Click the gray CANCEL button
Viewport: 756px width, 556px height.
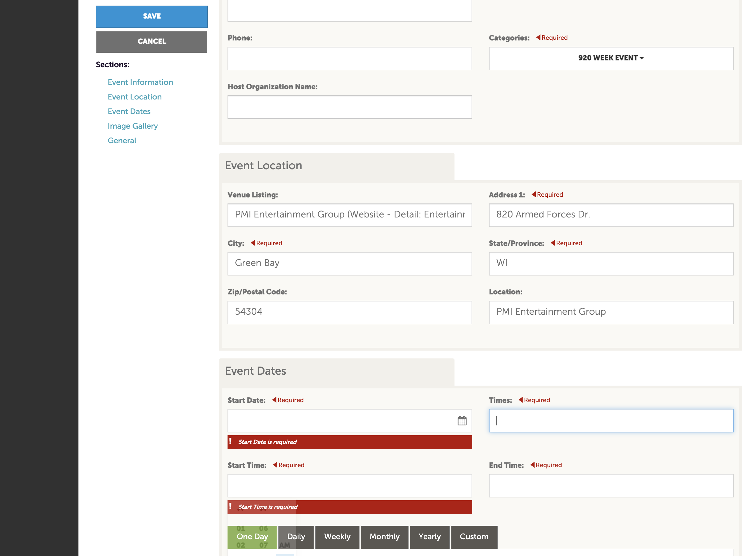[x=152, y=42]
